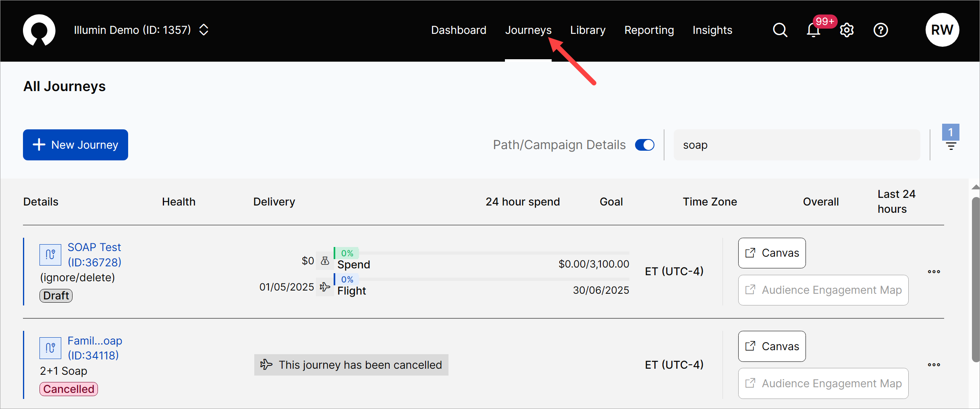Click the Illumin logo icon
The height and width of the screenshot is (409, 980).
pyautogui.click(x=39, y=30)
